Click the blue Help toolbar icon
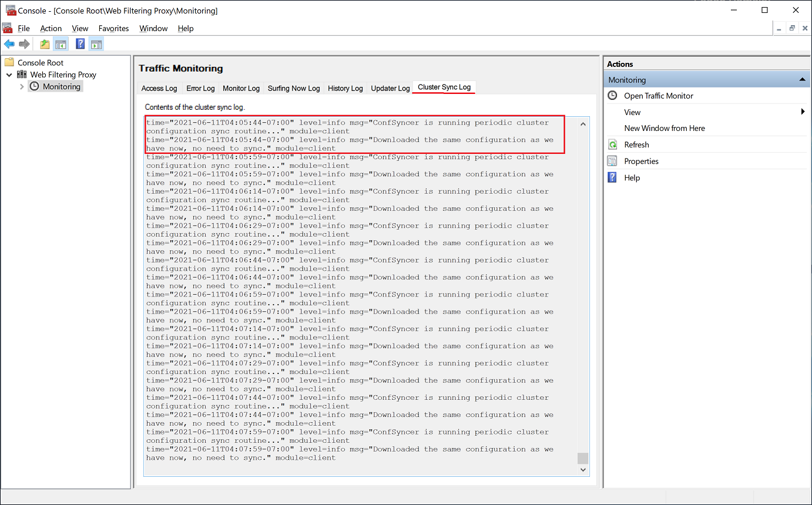This screenshot has width=812, height=505. pyautogui.click(x=80, y=44)
